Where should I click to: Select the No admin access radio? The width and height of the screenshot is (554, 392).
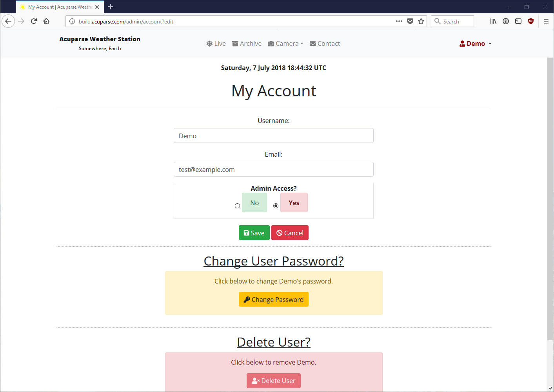click(237, 206)
